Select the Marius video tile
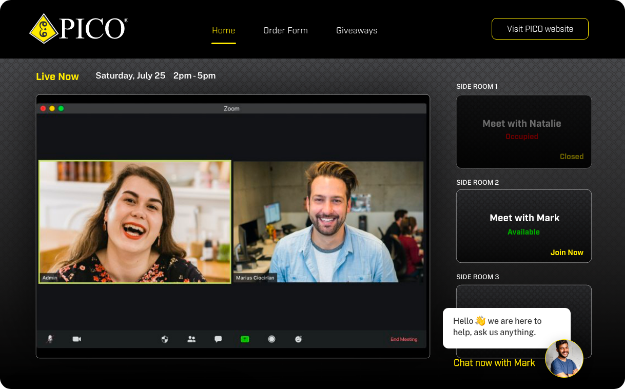This screenshot has height=389, width=625. click(328, 222)
